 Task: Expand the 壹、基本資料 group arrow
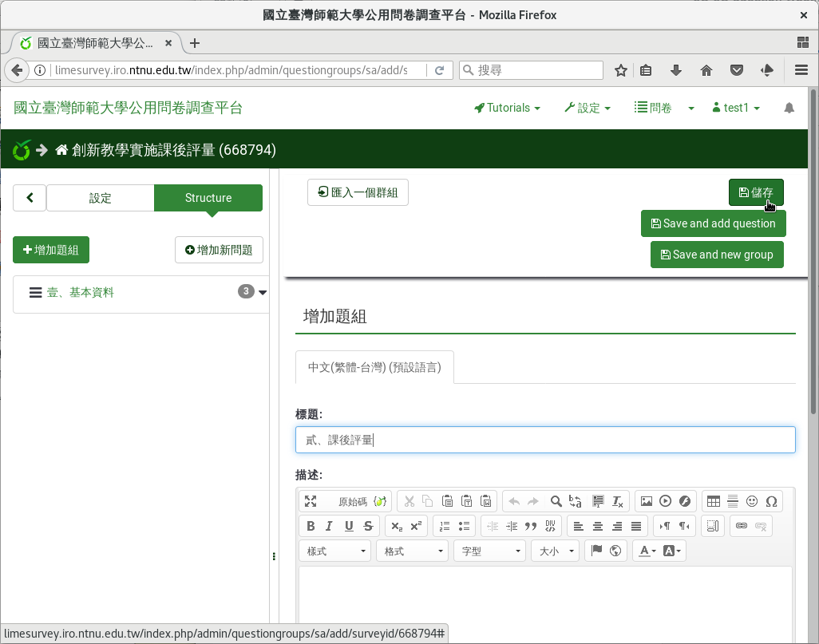click(x=263, y=293)
